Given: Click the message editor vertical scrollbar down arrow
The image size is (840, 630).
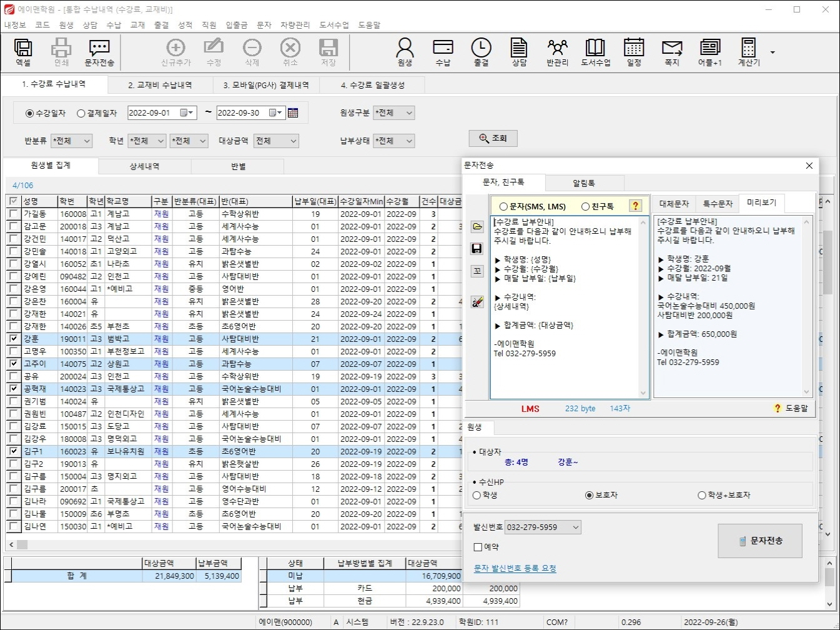Looking at the screenshot, I should pyautogui.click(x=643, y=392).
